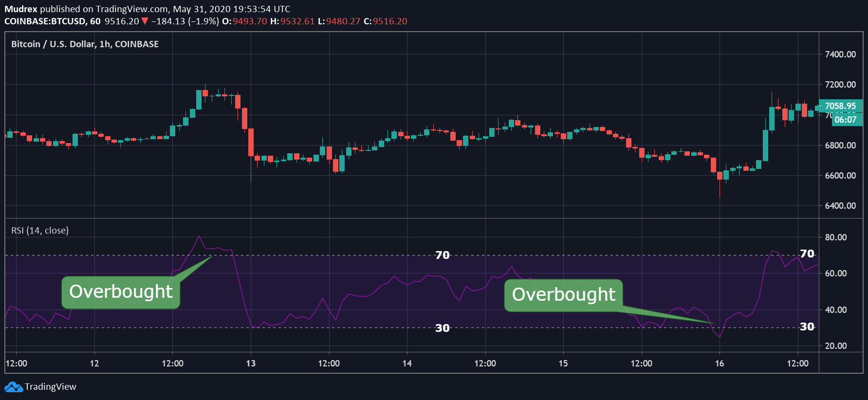
Task: Select the 'COINBASE:BTCUSD, 60' symbol text
Action: click(x=53, y=21)
